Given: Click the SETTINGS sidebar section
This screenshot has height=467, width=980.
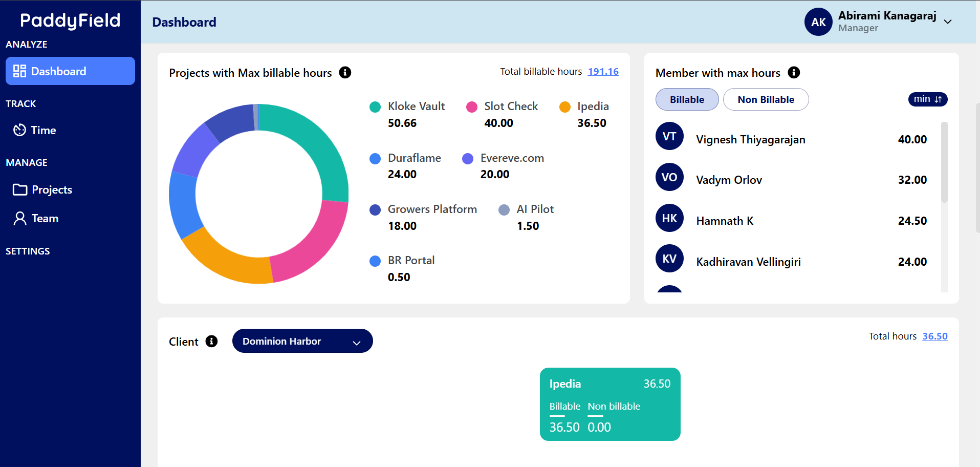Looking at the screenshot, I should (x=28, y=251).
